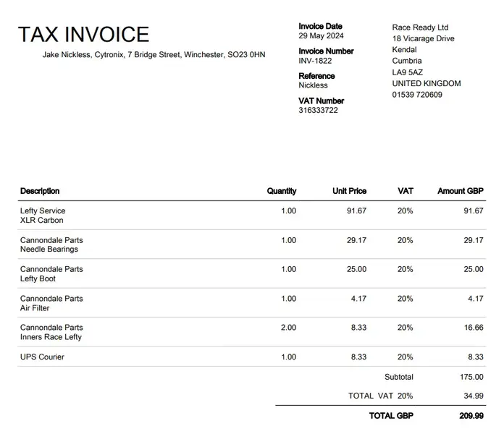Select the Needle Bearings amount 29.17
Screen dimensions: 504x434
pyautogui.click(x=474, y=240)
